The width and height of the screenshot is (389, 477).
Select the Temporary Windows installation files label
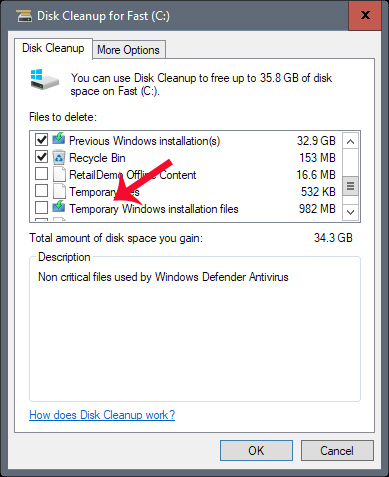tap(154, 209)
